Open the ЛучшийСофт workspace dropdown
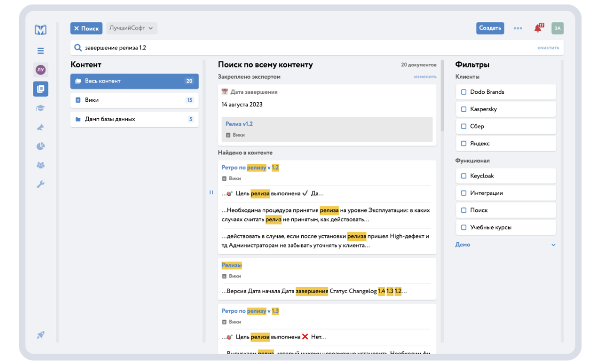597x364 pixels. tap(132, 28)
